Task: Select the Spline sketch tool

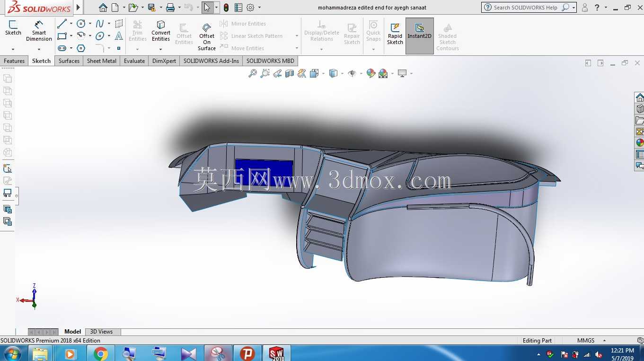Action: point(100,24)
